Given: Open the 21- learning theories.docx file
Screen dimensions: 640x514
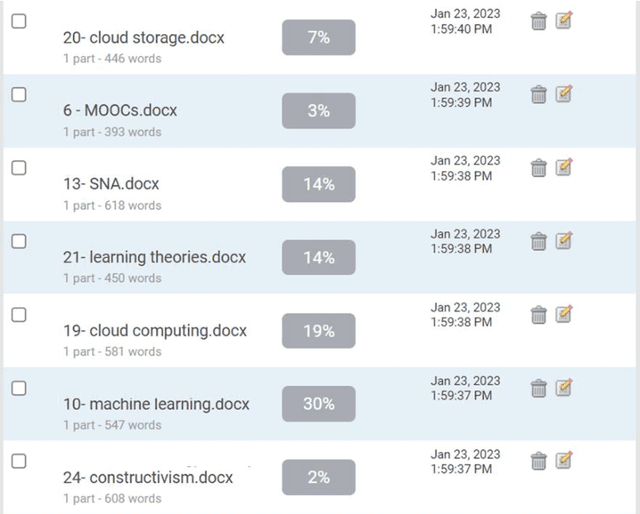Looking at the screenshot, I should pos(154,258).
